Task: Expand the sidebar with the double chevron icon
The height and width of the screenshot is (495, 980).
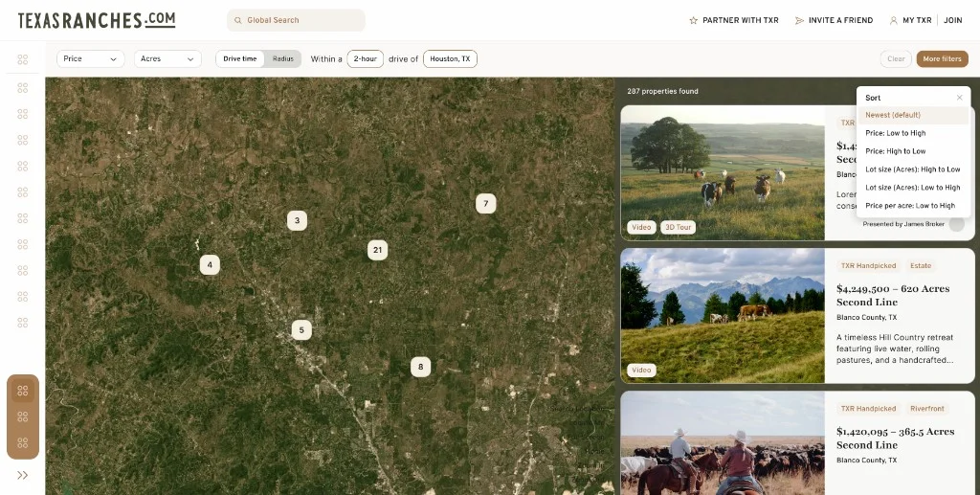Action: tap(23, 475)
